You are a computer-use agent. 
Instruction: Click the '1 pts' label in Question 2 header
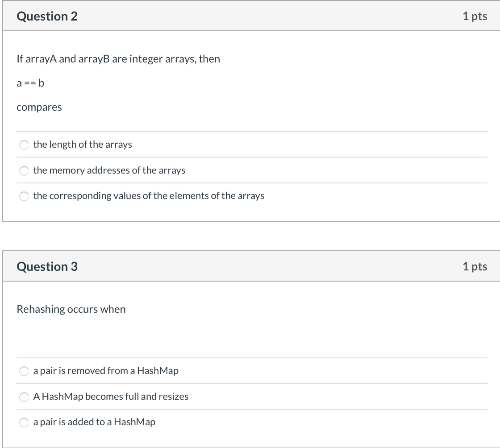click(475, 16)
